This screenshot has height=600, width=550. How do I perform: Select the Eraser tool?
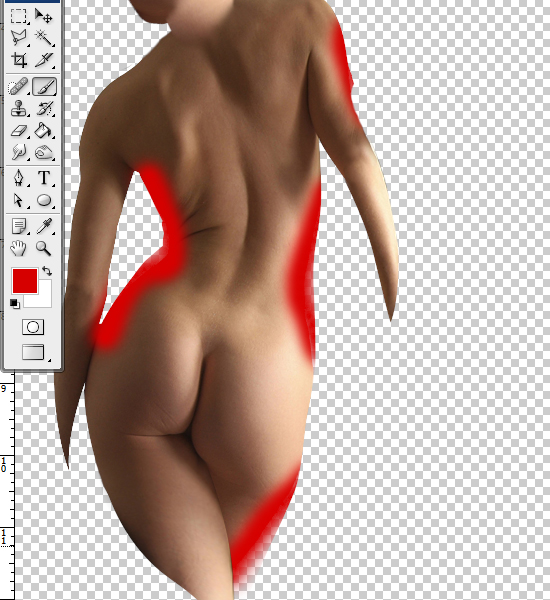pyautogui.click(x=18, y=131)
